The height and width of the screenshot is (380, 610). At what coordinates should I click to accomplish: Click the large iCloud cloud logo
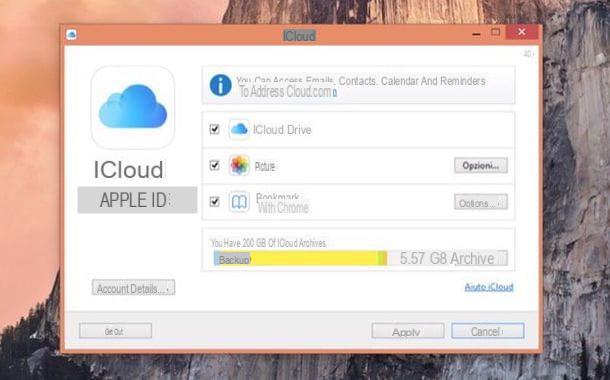(133, 107)
